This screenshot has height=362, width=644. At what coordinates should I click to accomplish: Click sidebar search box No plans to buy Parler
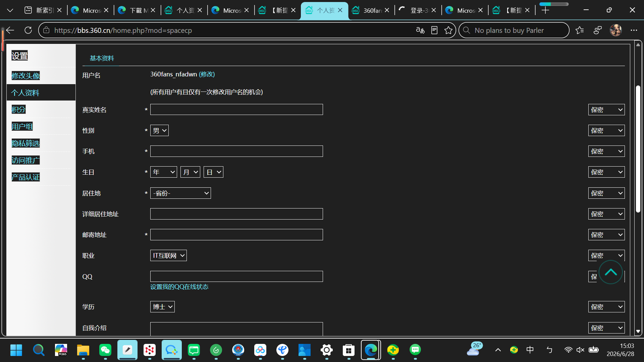click(x=514, y=30)
